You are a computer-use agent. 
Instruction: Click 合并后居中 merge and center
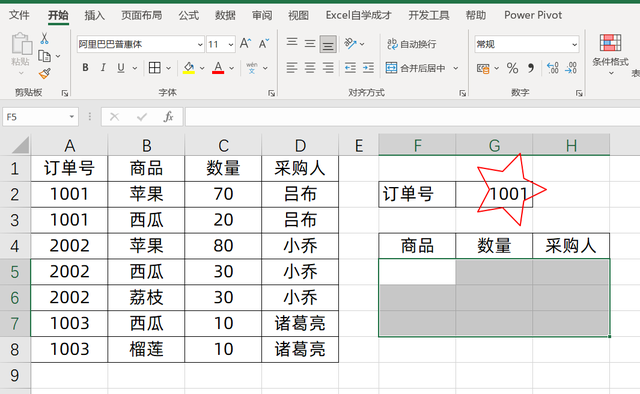(416, 68)
